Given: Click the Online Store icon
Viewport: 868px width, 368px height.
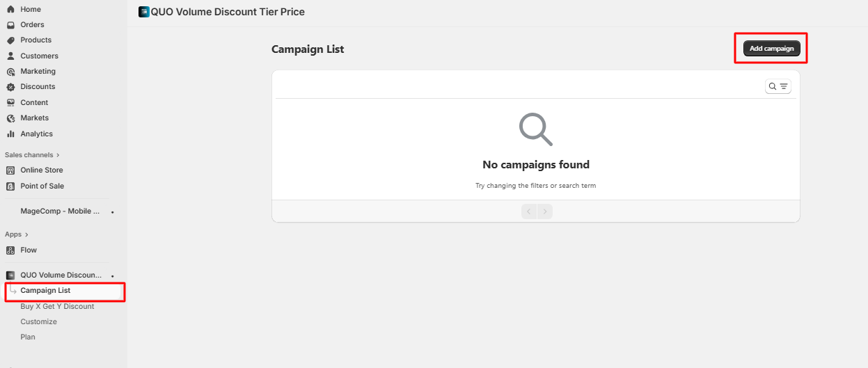Looking at the screenshot, I should click(x=10, y=170).
